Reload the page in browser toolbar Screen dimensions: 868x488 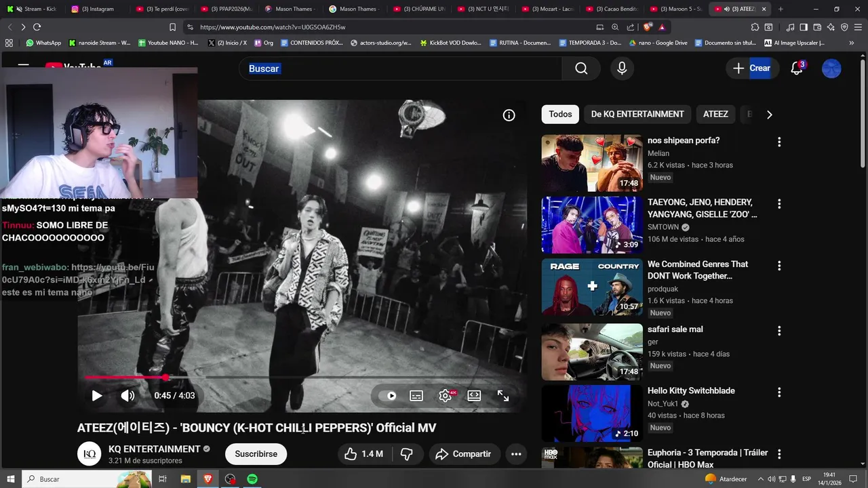37,27
